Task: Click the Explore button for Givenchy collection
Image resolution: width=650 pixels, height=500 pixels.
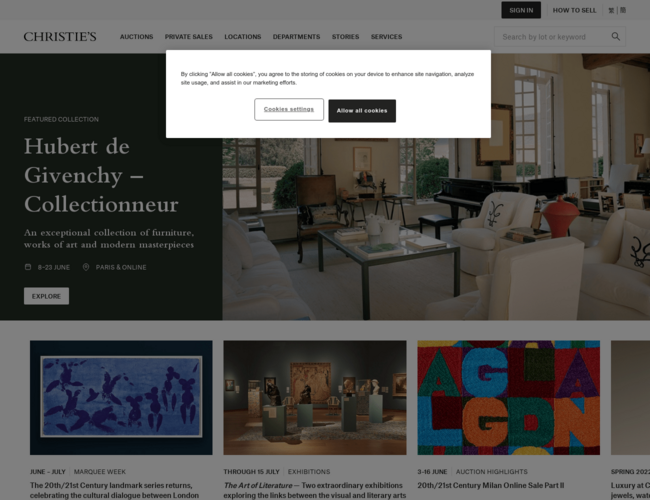Action: [x=46, y=296]
